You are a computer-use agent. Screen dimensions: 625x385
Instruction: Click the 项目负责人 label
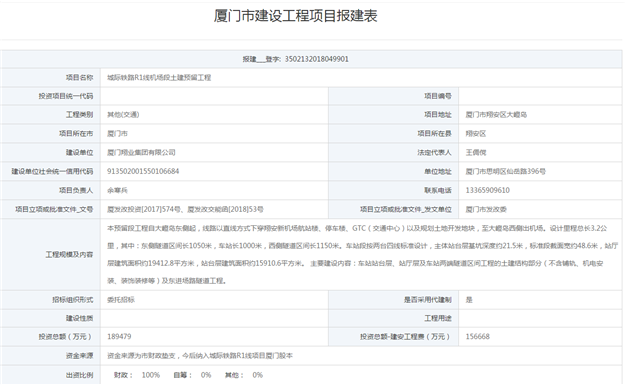76,191
